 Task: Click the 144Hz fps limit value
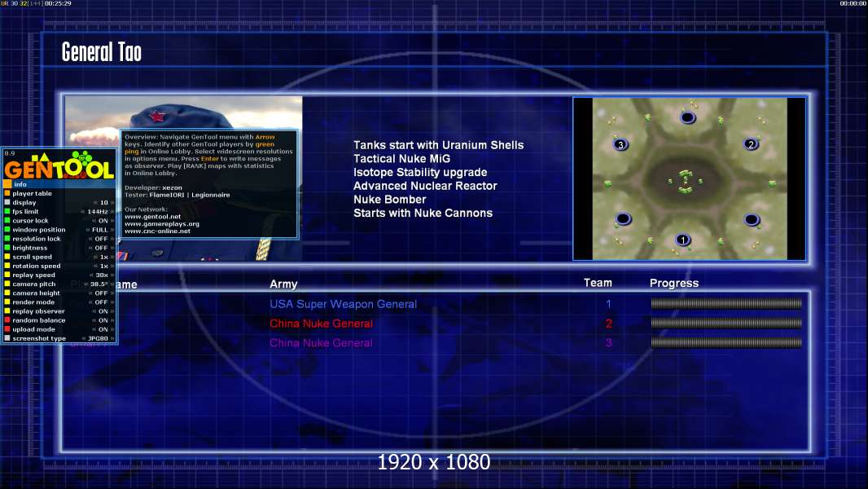point(98,212)
